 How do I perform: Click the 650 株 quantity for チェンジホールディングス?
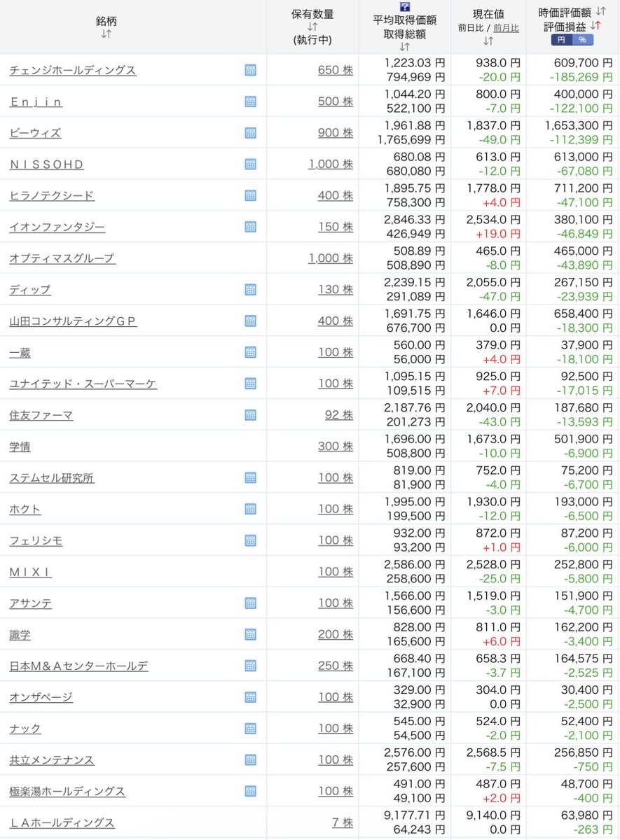(336, 70)
